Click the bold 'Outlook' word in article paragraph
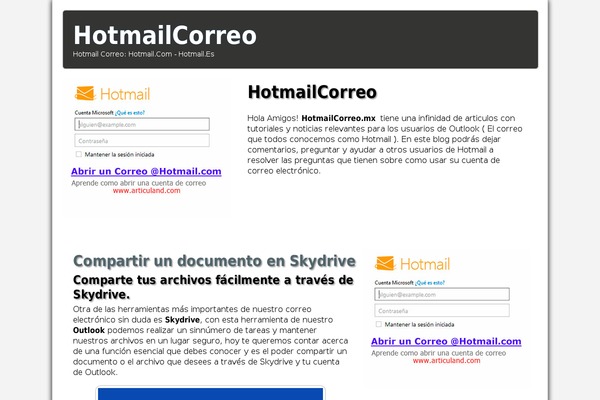 [x=89, y=330]
